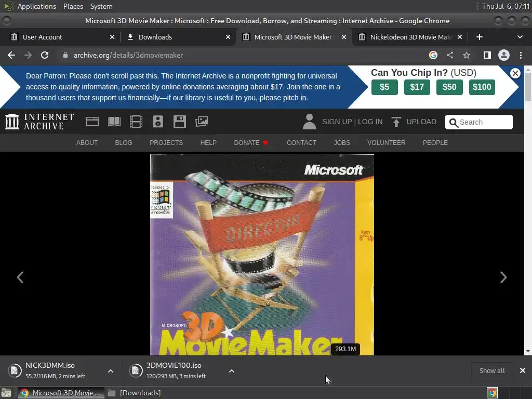
Task: Show the previous image in the carousel
Action: (20, 277)
